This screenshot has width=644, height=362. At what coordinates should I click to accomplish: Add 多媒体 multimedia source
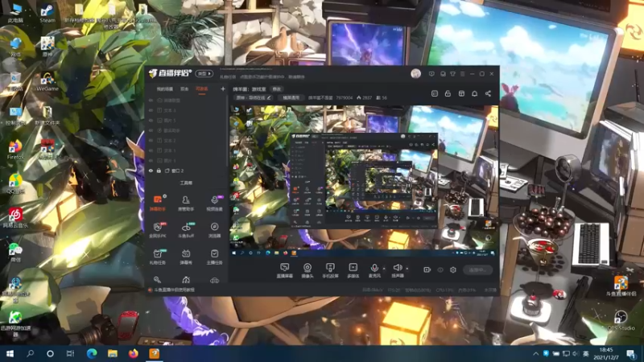[353, 270]
